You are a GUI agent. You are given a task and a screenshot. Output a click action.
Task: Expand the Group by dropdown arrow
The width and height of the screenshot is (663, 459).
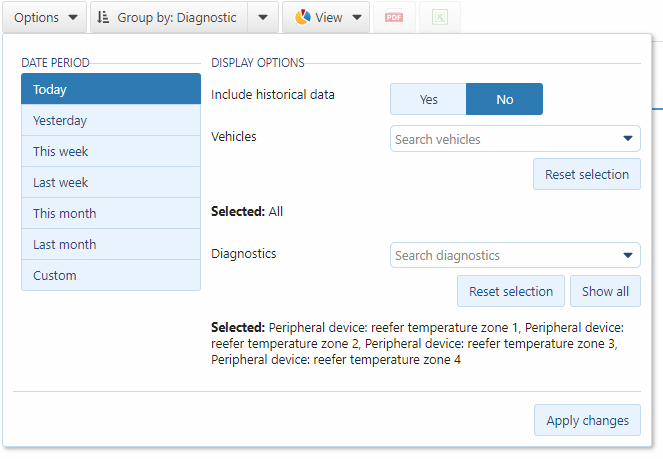262,17
